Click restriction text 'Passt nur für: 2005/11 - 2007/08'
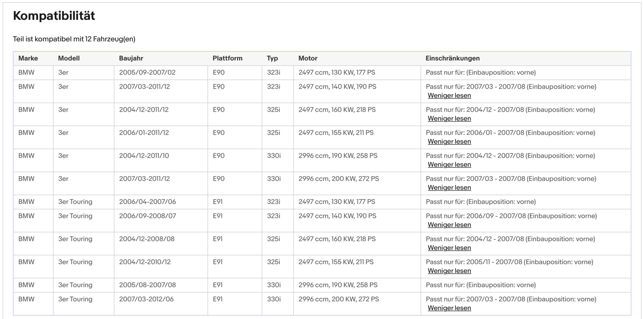644x319 pixels. click(474, 262)
